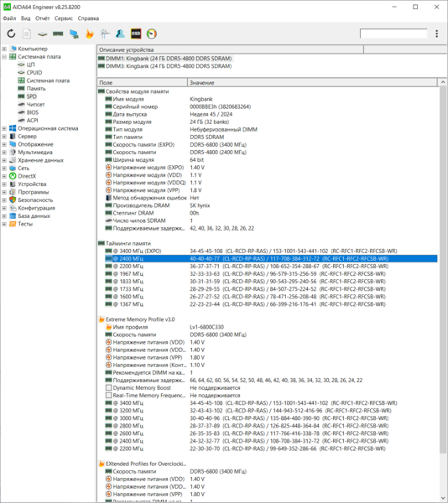Collapse the Системная плата tree node
This screenshot has width=448, height=503.
pos(4,57)
